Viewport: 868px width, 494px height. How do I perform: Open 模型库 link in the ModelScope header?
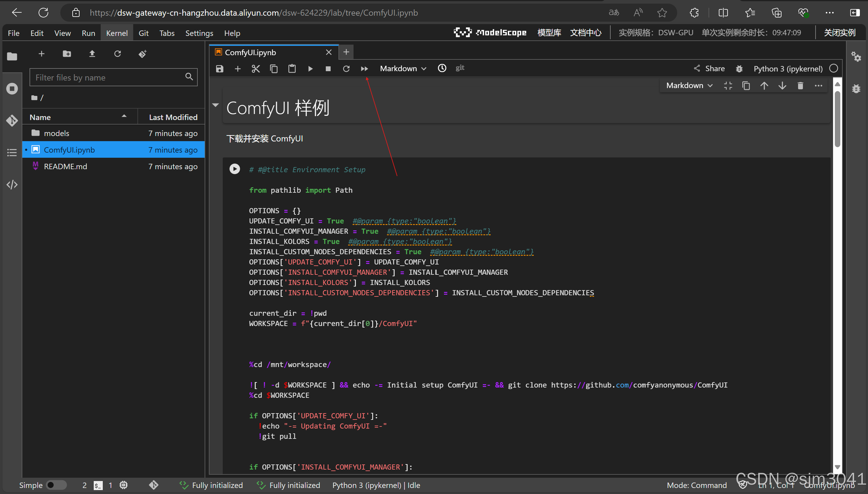click(x=549, y=33)
